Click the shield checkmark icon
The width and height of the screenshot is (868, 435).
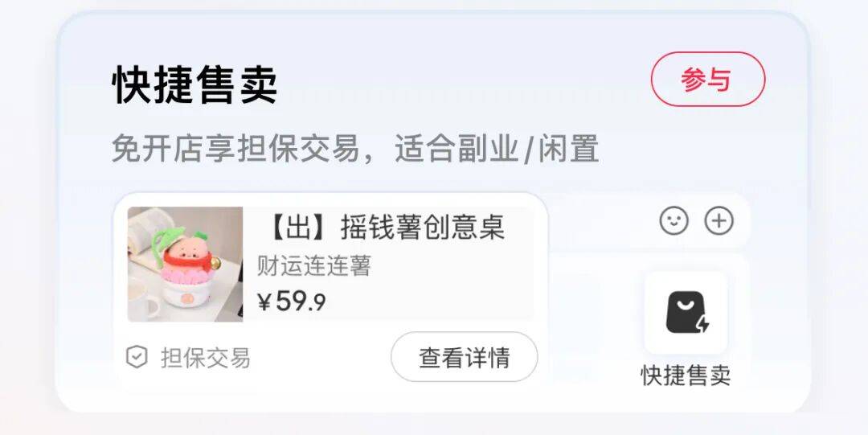tap(136, 358)
